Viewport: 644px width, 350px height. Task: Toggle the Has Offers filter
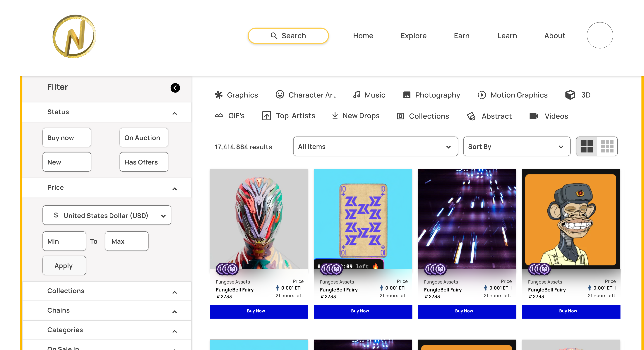(x=144, y=162)
